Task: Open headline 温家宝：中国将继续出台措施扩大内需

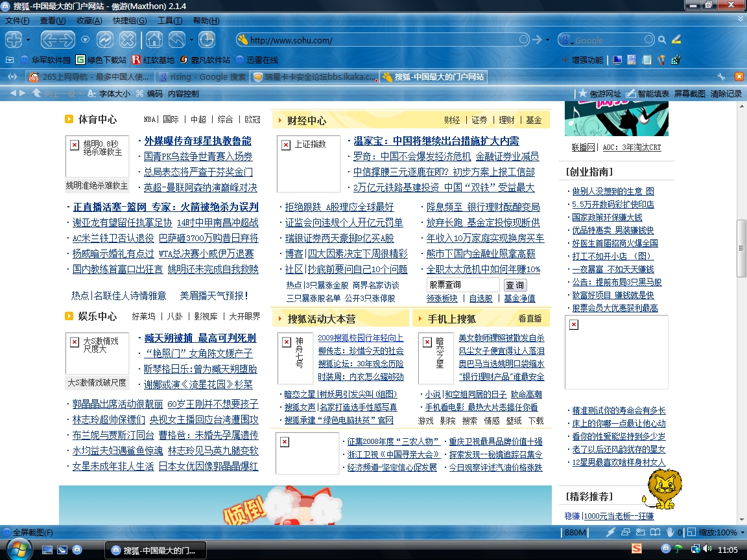Action: coord(436,141)
